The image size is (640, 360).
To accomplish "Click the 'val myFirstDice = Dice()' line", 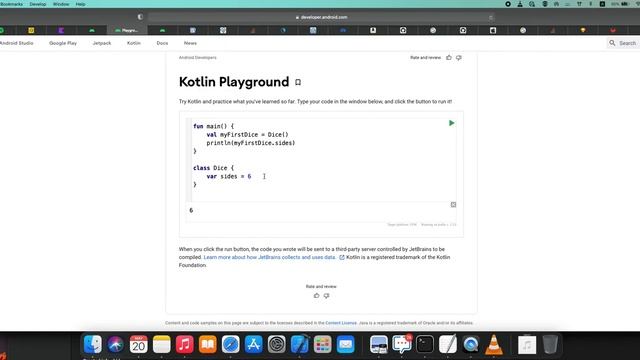I will pyautogui.click(x=247, y=135).
